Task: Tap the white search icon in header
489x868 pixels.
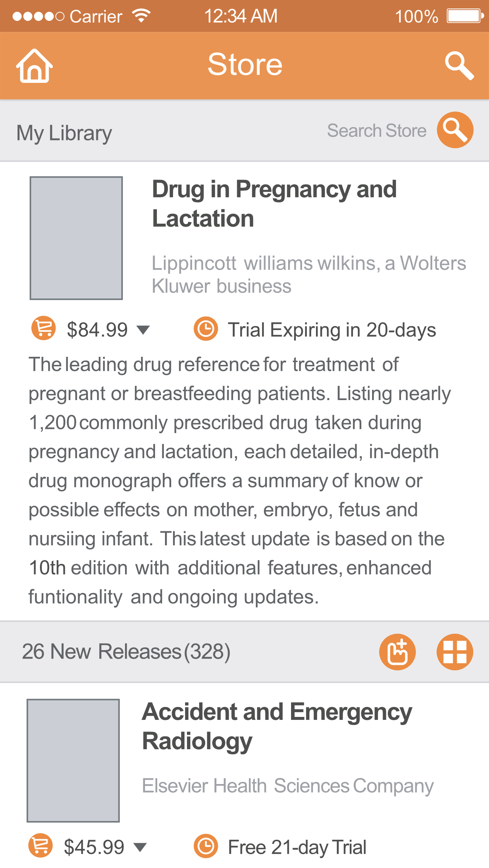Action: click(x=459, y=66)
